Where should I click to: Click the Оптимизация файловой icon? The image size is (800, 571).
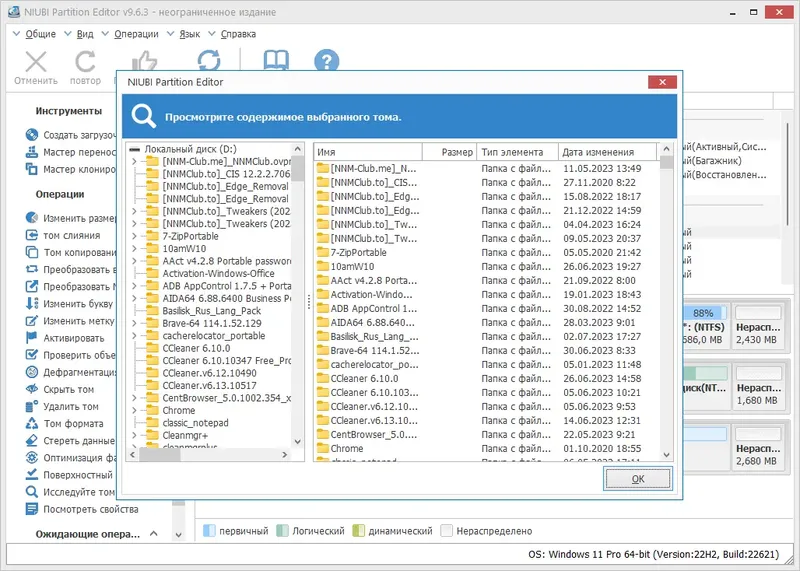tap(32, 457)
